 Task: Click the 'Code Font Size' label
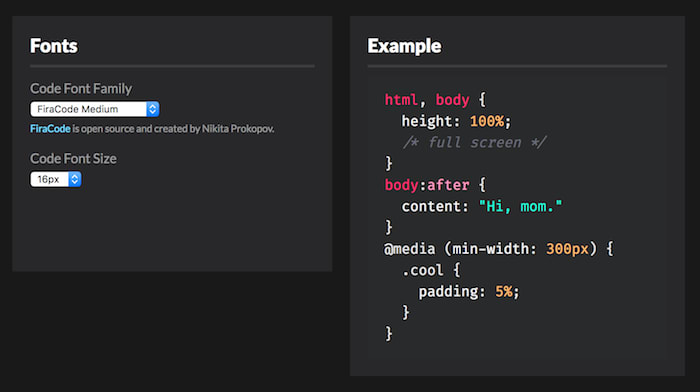click(x=73, y=158)
